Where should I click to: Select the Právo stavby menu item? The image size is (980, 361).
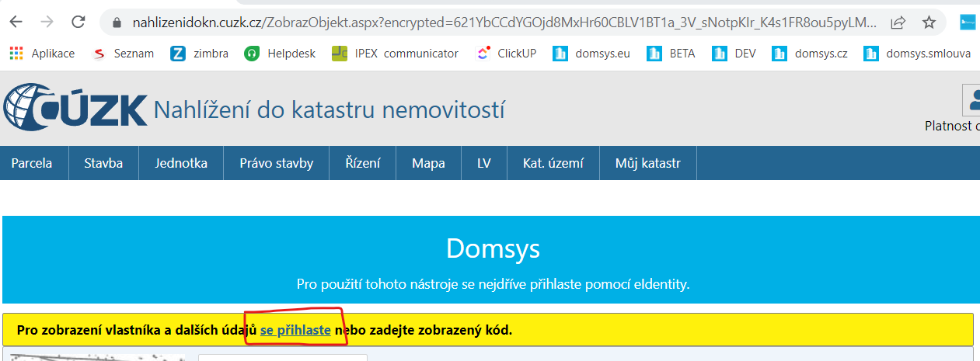pos(277,163)
